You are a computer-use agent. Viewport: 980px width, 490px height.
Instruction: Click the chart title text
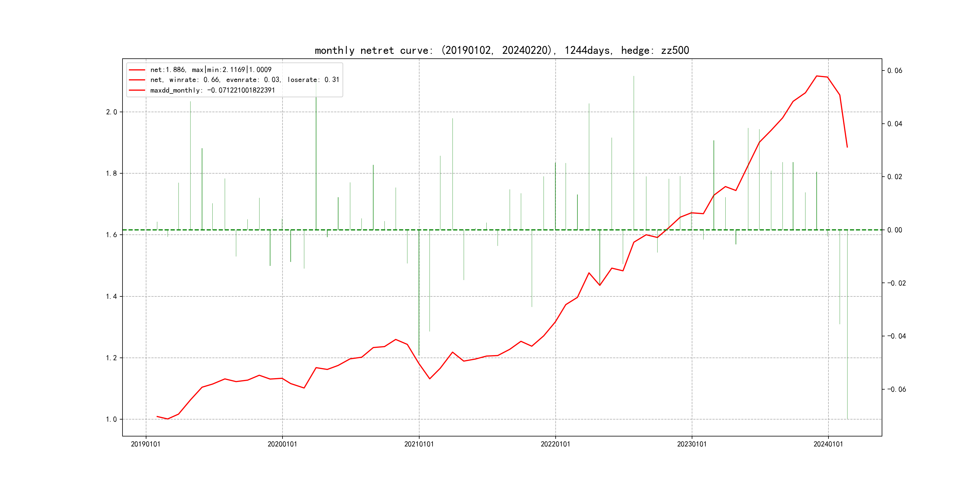tap(501, 50)
